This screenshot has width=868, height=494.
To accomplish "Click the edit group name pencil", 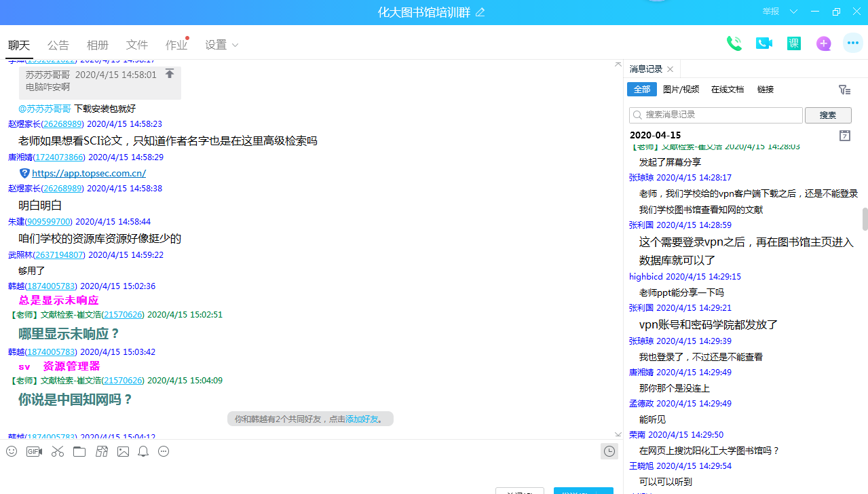I will pos(480,12).
